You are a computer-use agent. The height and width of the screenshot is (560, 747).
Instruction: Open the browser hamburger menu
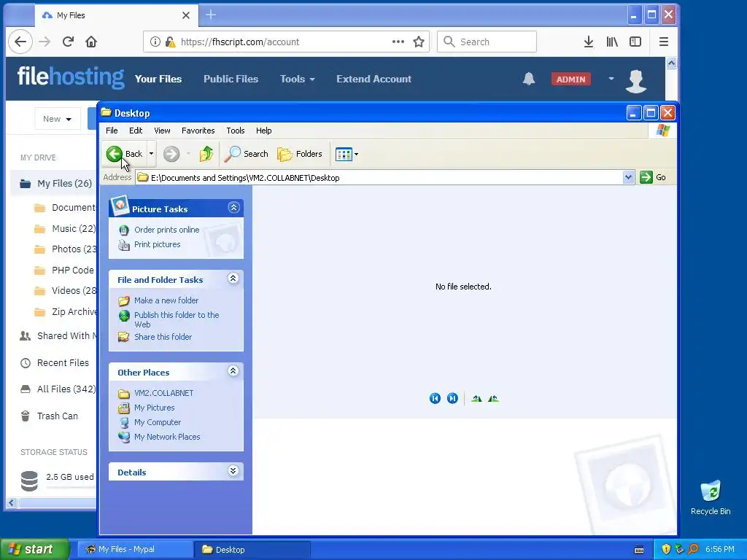point(664,42)
